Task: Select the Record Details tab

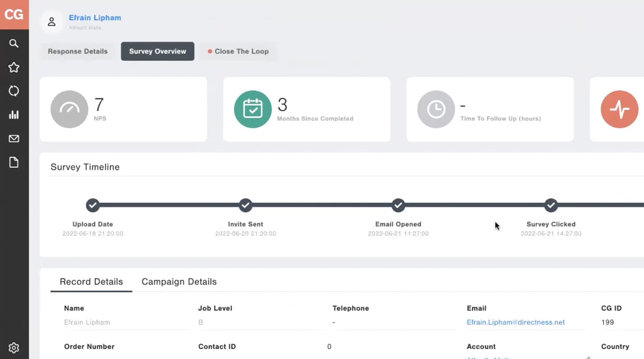Action: point(91,282)
